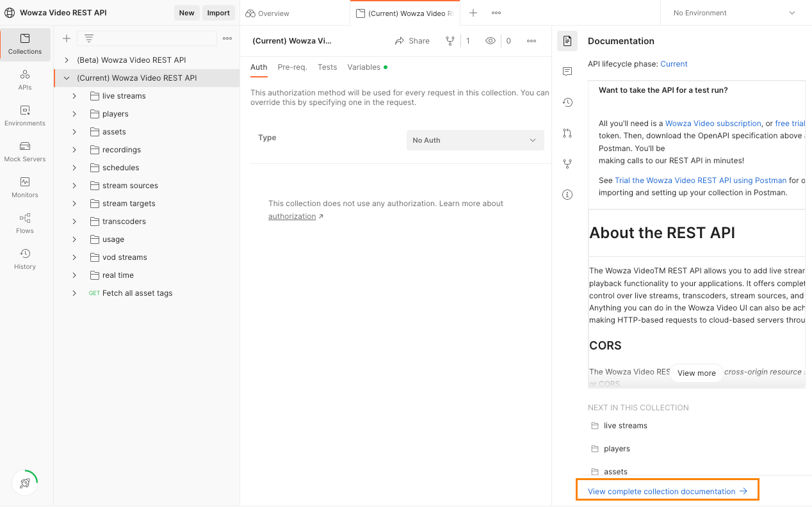Image resolution: width=812 pixels, height=507 pixels.
Task: Click the fork icon beside the count 1
Action: [x=450, y=41]
